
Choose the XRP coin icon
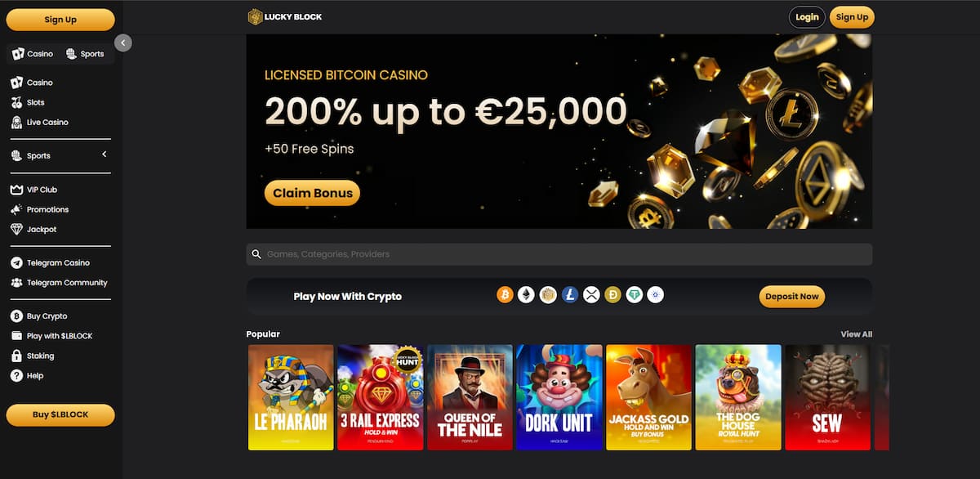tap(591, 295)
